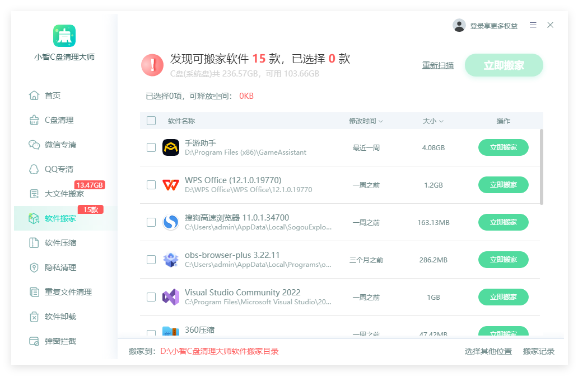This screenshot has height=376, width=579.
Task: Click the main 立即搬家 button at top
Action: (x=504, y=65)
